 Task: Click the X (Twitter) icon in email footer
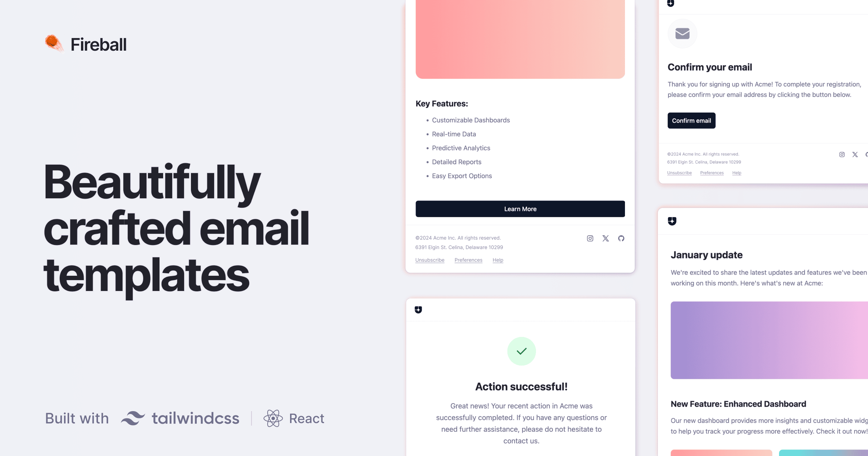click(x=605, y=238)
